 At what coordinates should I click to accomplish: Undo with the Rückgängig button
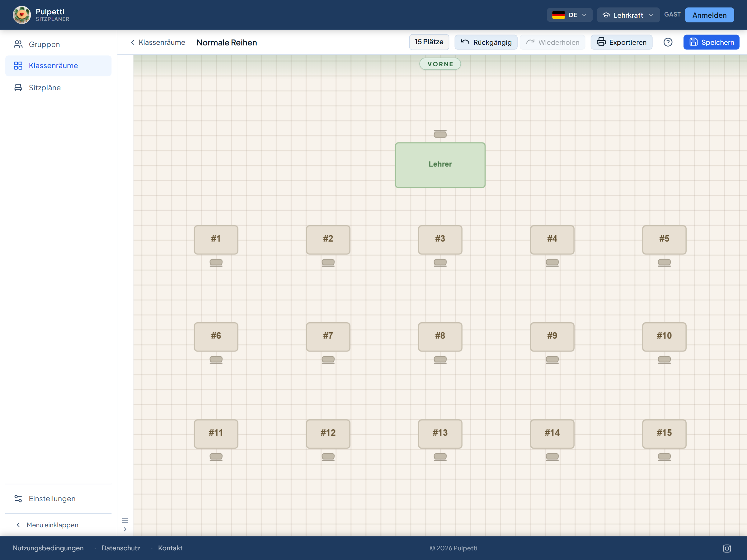(486, 42)
